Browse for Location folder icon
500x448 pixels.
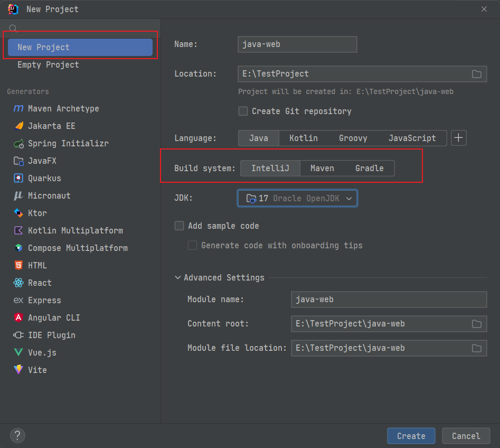point(476,74)
